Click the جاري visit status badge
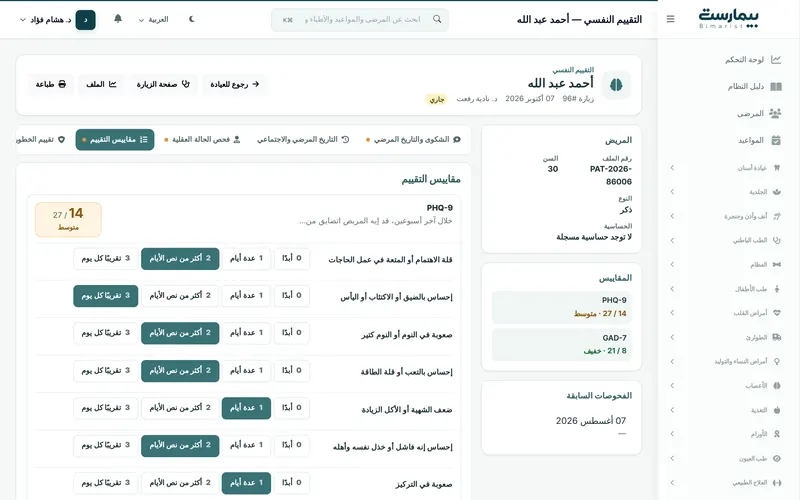Screen dimensions: 800x500 coord(436,99)
